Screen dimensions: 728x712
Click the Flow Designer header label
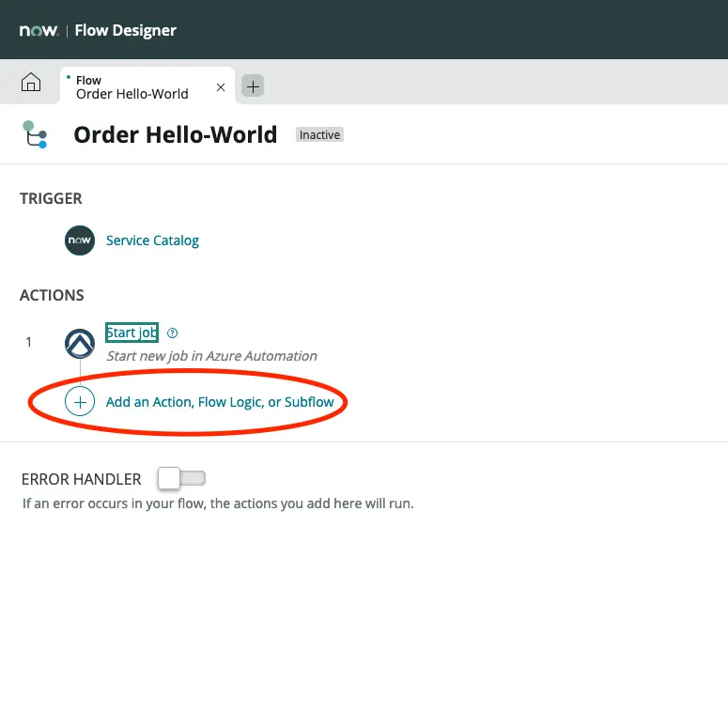[126, 30]
